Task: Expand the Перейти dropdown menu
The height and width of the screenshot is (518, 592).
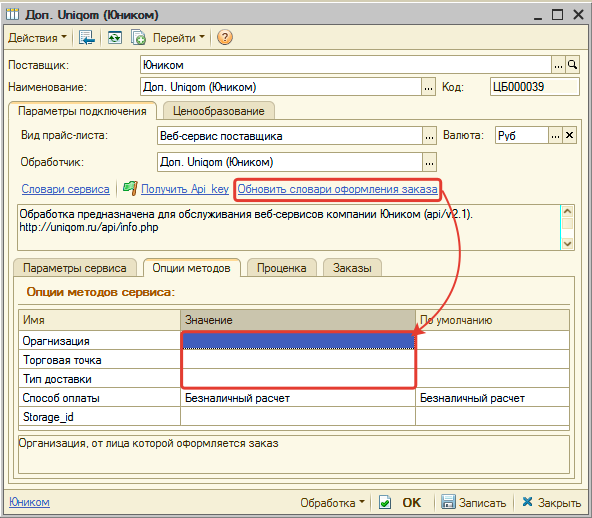Action: pyautogui.click(x=179, y=38)
